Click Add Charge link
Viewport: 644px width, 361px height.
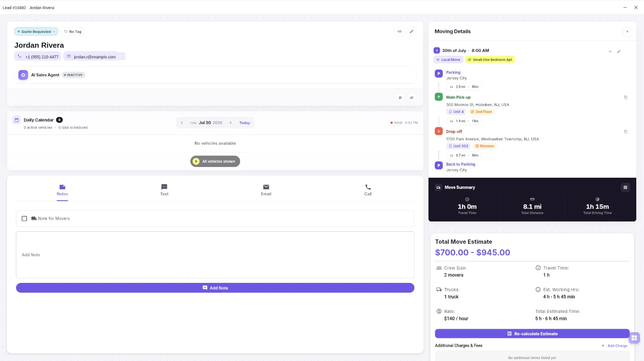coord(614,346)
